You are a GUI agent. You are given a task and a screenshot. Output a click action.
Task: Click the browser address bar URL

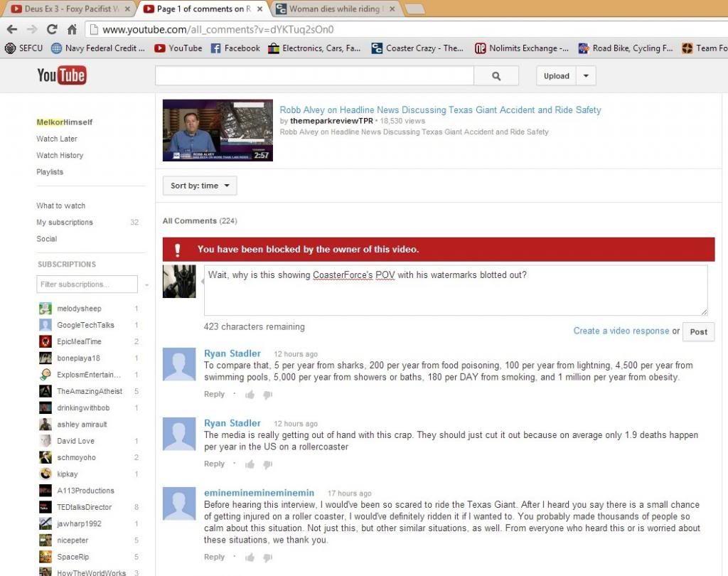pyautogui.click(x=218, y=30)
